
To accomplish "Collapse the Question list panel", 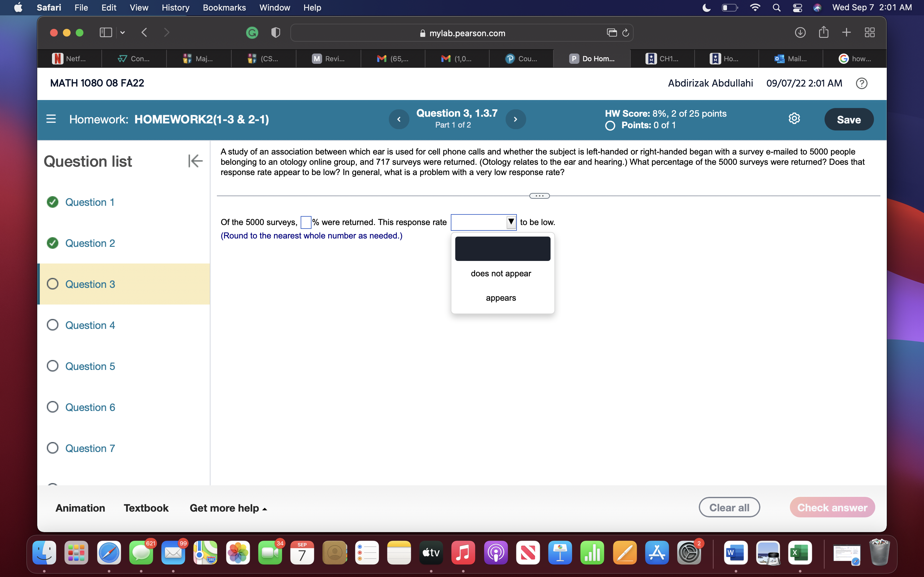I will (x=195, y=161).
